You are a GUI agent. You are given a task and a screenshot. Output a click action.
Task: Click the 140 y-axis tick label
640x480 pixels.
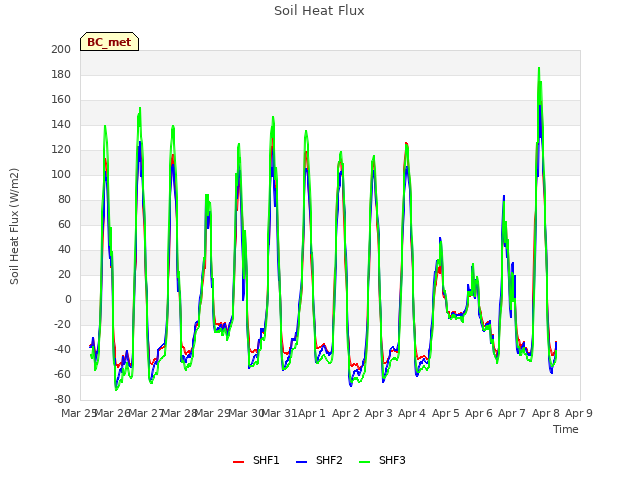pyautogui.click(x=61, y=124)
